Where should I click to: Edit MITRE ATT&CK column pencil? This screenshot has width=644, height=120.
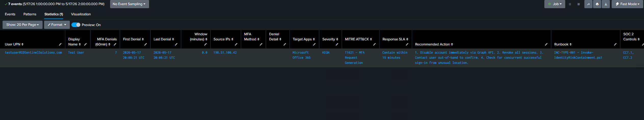coord(374,44)
